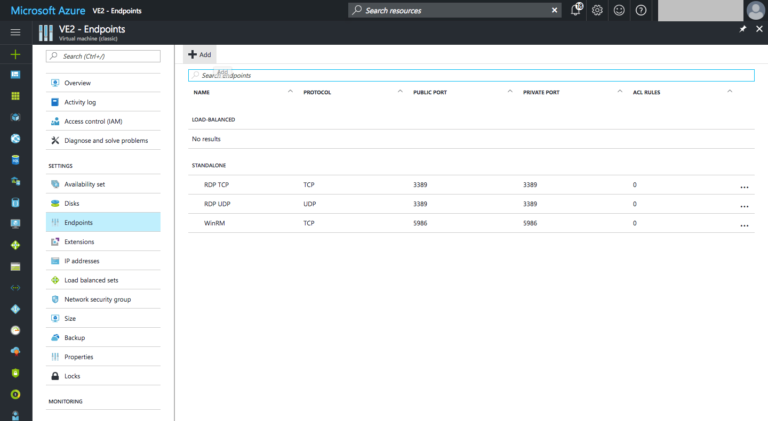Open Load balanced sets settings
The width and height of the screenshot is (768, 421).
(103, 280)
